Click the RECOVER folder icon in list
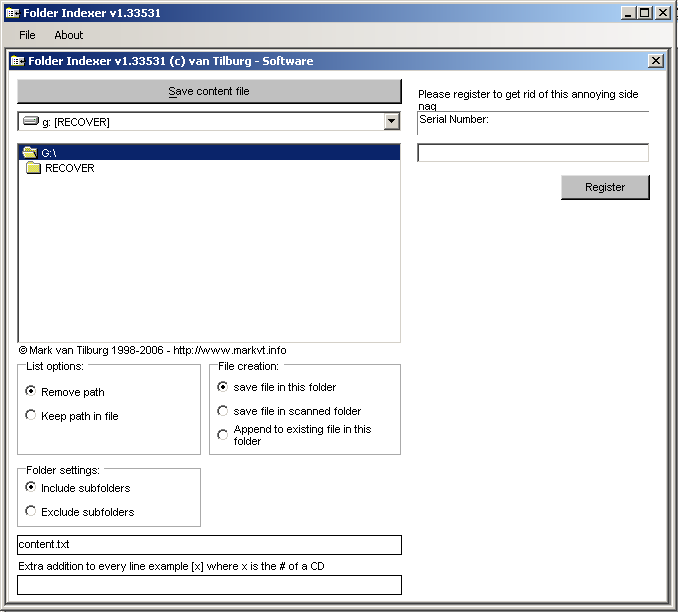Image resolution: width=678 pixels, height=612 pixels. click(x=33, y=168)
